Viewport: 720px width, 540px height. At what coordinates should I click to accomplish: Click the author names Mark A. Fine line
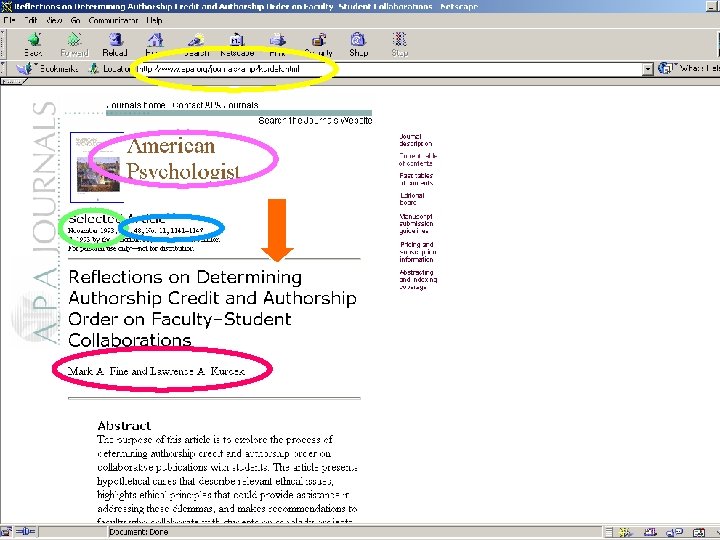pos(156,371)
